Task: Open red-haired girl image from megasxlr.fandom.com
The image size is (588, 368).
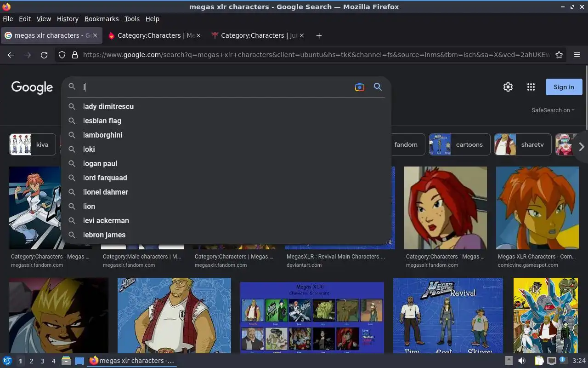Action: 446,208
